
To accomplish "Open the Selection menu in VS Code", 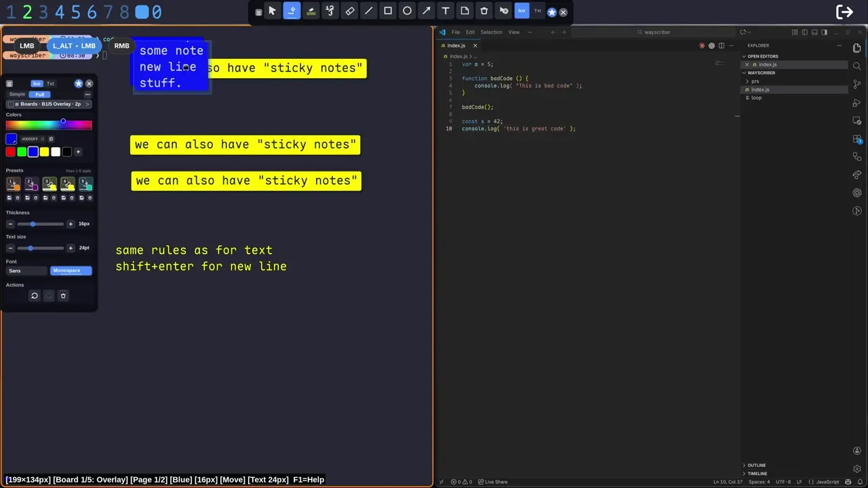I will [491, 32].
